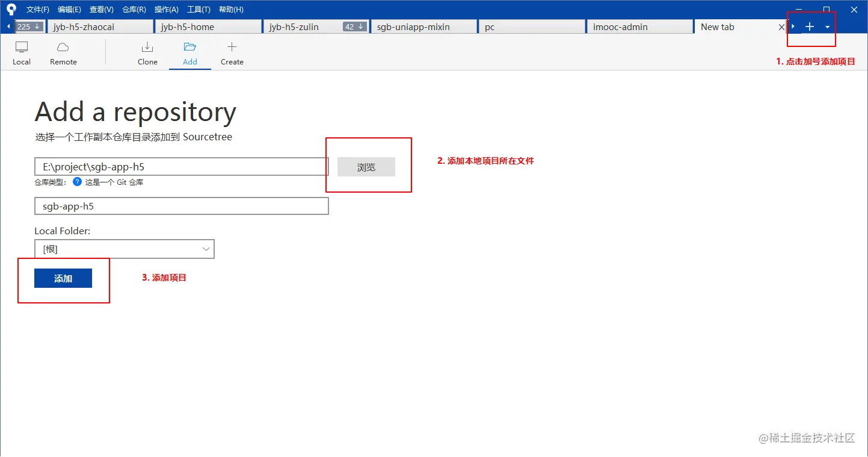Minimize the Sourcetree window
This screenshot has height=457, width=868.
(799, 9)
